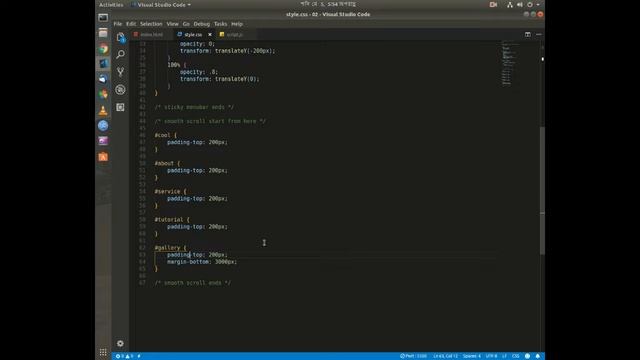Click the Port status bar item
Image resolution: width=640 pixels, height=360 pixels.
point(413,356)
